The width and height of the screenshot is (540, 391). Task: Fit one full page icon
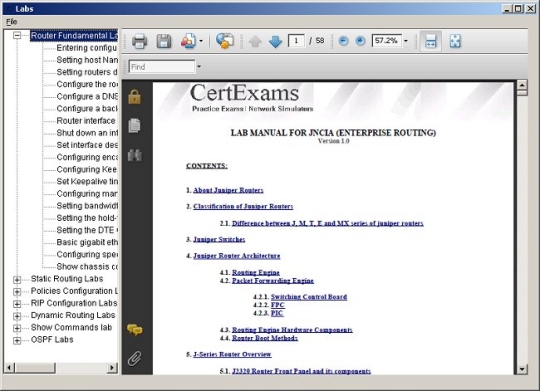(x=455, y=41)
